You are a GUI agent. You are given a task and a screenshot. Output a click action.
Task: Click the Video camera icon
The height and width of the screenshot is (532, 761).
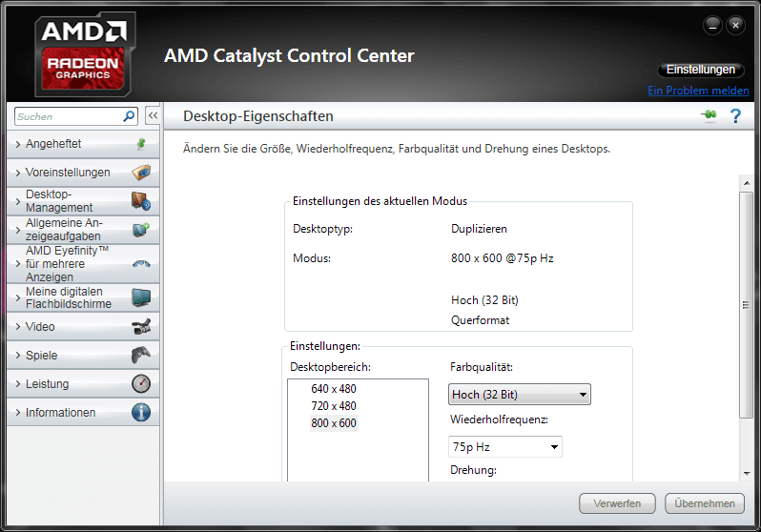(141, 327)
